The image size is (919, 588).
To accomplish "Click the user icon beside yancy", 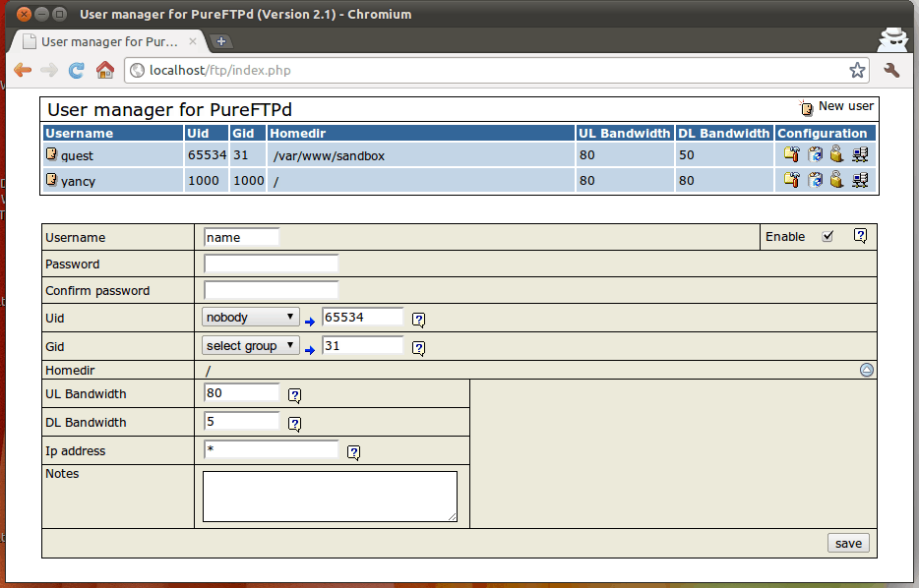I will point(51,179).
